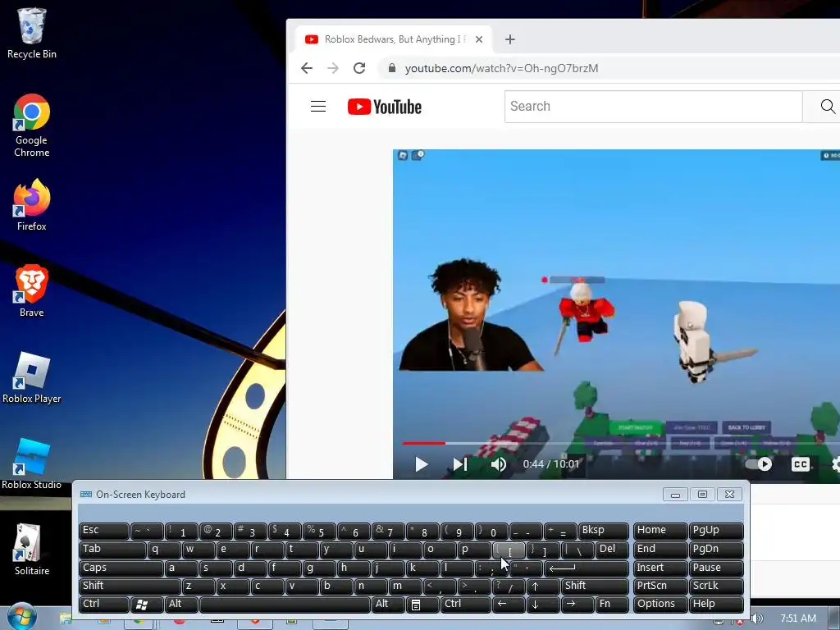Select the Roblox Studio desktop shortcut
840x630 pixels.
[x=32, y=464]
